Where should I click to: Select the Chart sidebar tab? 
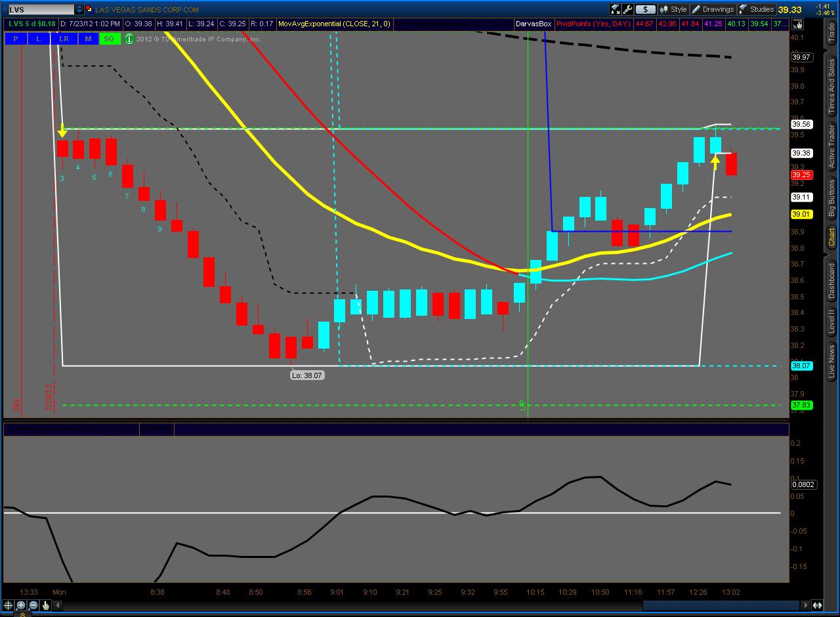(x=831, y=238)
